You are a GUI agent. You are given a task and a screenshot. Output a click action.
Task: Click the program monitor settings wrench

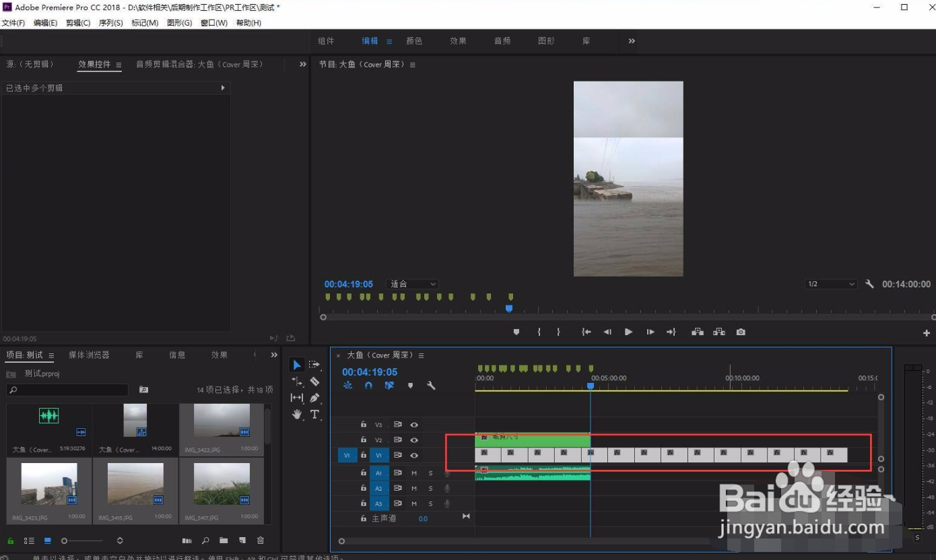(869, 284)
